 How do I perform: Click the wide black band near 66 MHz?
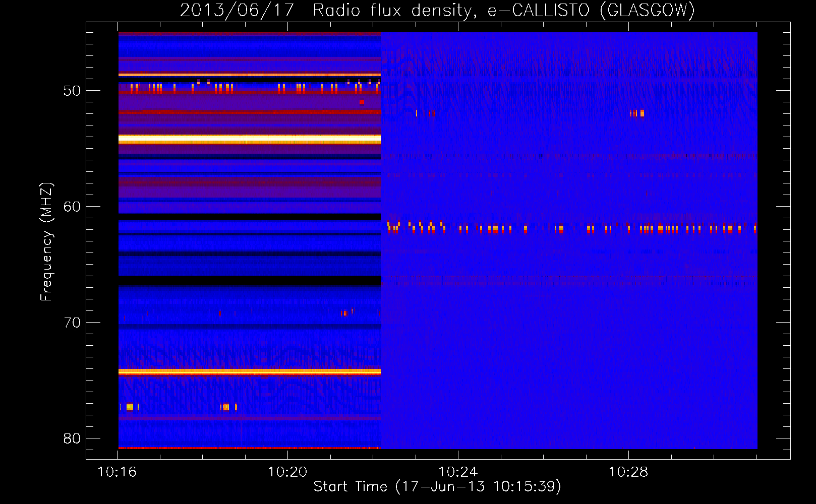click(250, 281)
